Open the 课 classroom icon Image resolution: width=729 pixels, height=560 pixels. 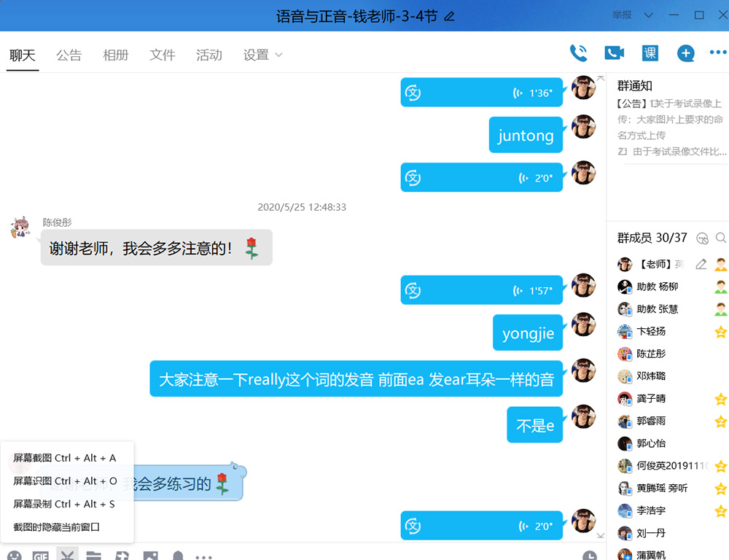point(650,53)
